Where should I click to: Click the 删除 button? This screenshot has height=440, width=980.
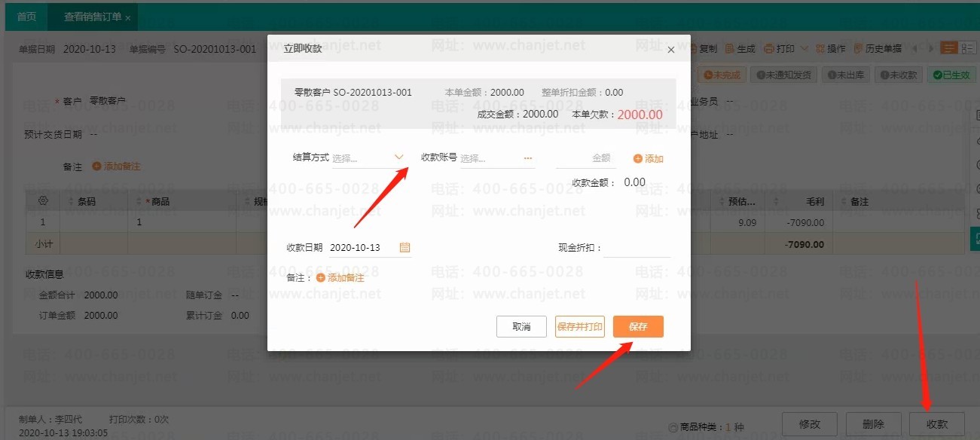point(874,424)
